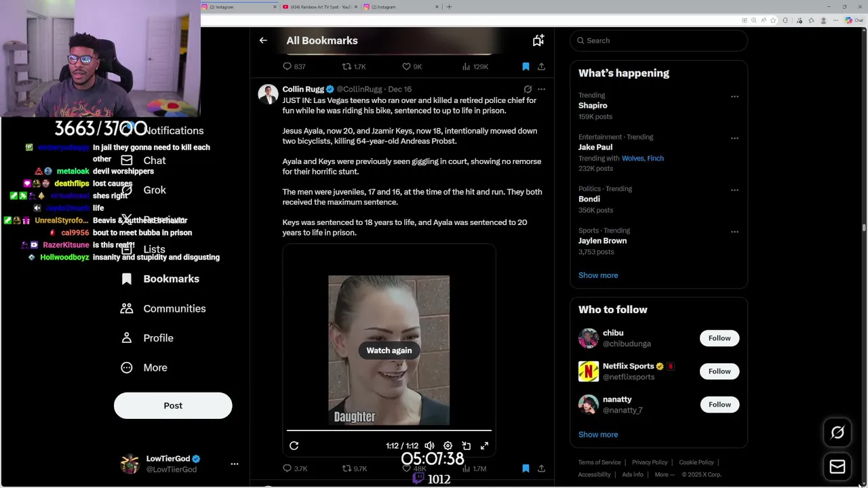Viewport: 868px width, 488px height.
Task: Open Bookmarks in the sidebar
Action: tap(160, 279)
